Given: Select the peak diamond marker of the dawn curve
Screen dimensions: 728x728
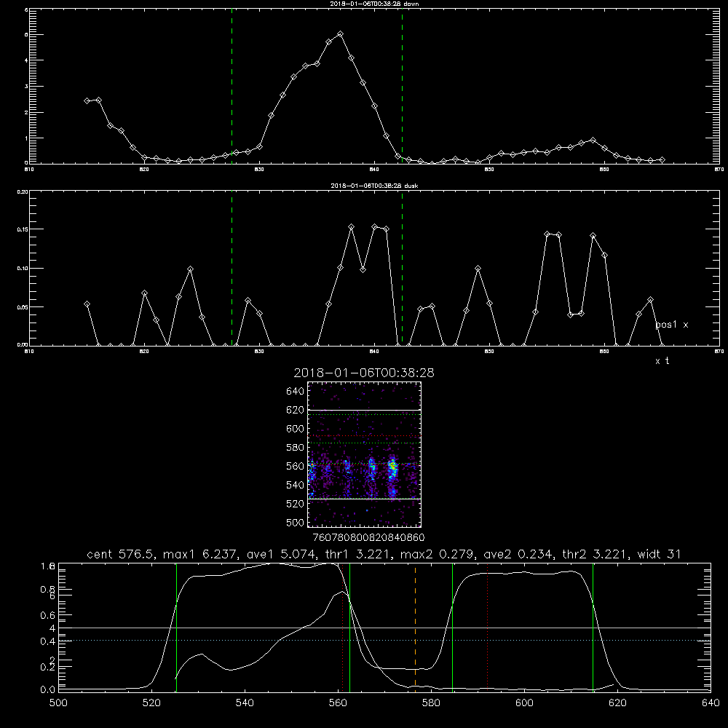Looking at the screenshot, I should click(340, 34).
